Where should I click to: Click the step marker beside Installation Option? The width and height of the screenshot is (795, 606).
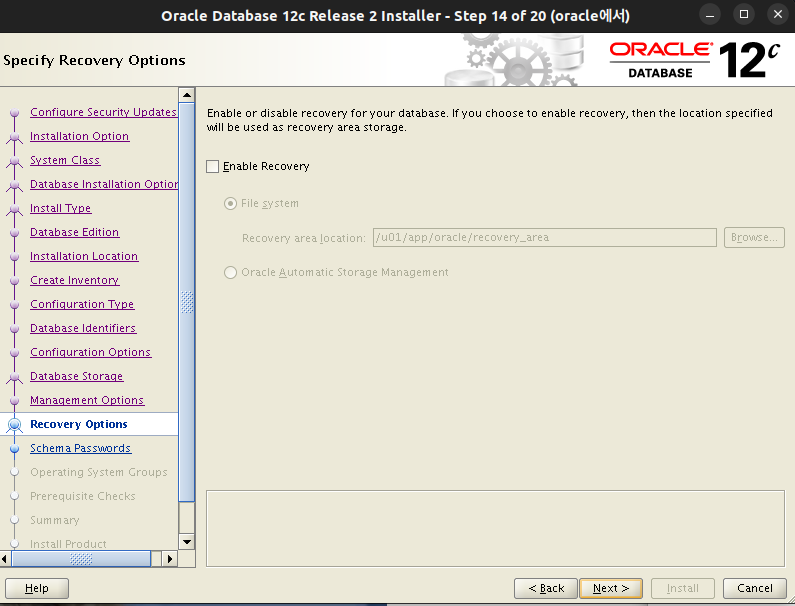(x=15, y=137)
